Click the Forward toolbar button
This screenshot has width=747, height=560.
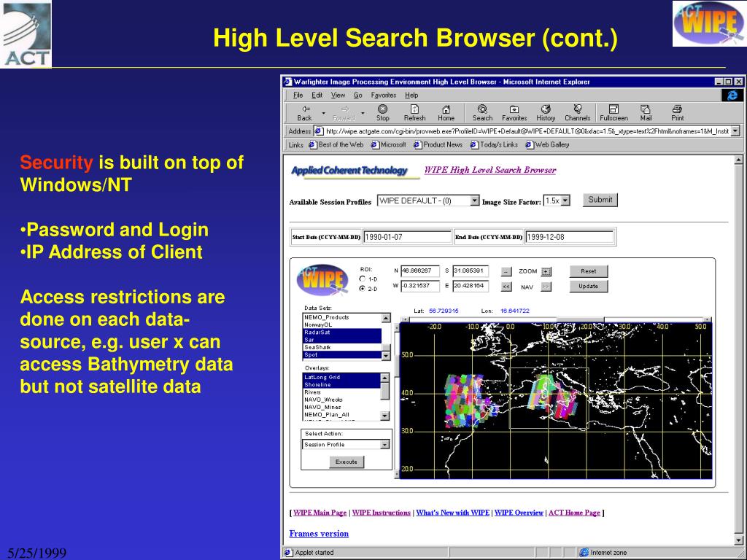pyautogui.click(x=344, y=113)
